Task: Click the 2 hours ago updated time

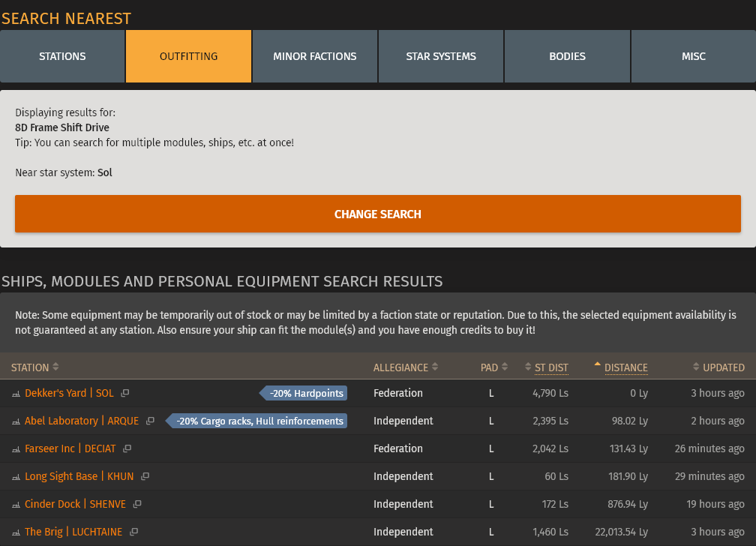Action: click(x=718, y=421)
